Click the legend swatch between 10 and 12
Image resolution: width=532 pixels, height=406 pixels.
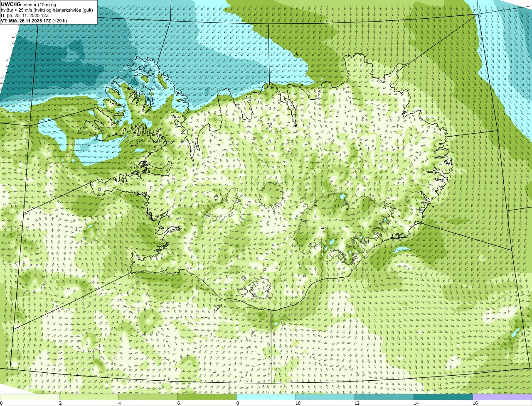pos(325,397)
